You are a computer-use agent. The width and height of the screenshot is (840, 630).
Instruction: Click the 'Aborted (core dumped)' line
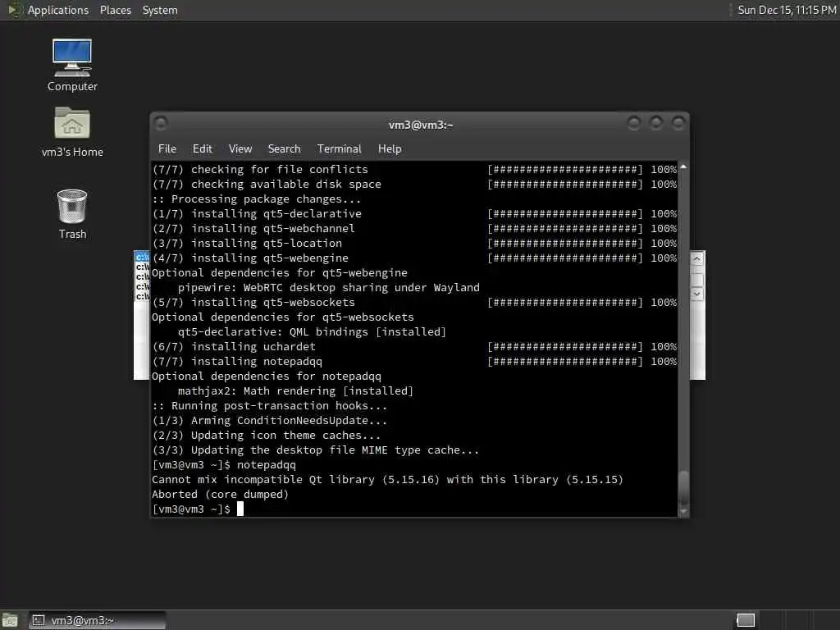pyautogui.click(x=220, y=495)
